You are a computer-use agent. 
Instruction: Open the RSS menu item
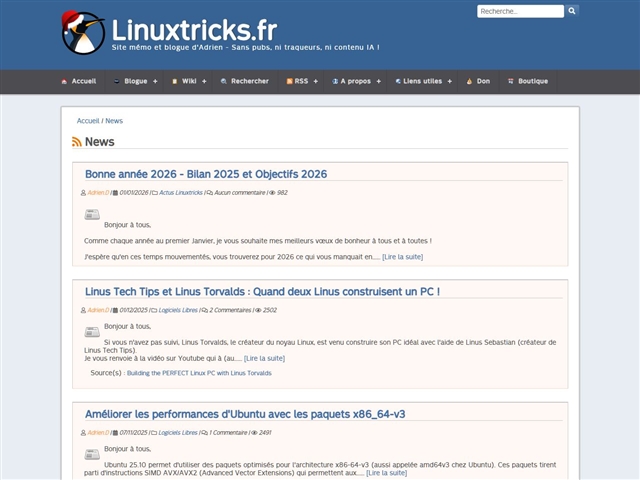click(x=301, y=81)
